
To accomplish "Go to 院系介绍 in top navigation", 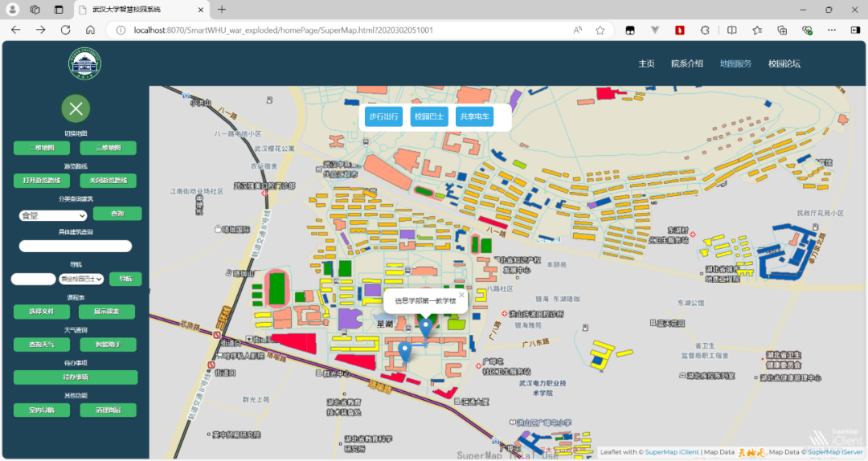I will tap(687, 64).
